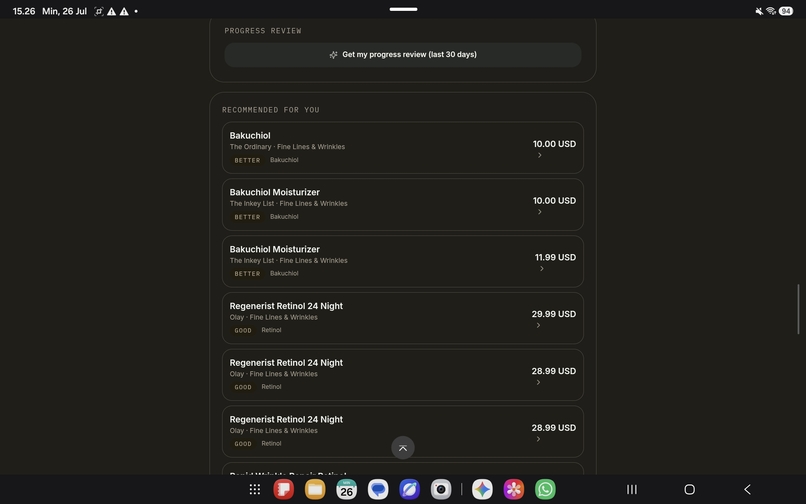Open the My Files folder app
The image size is (806, 504).
coord(315,489)
